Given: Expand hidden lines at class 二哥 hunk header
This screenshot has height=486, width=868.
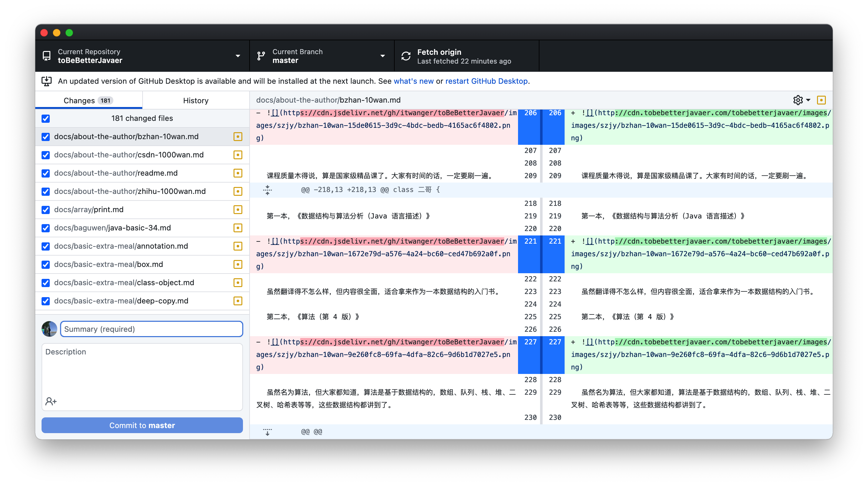Looking at the screenshot, I should pos(268,190).
